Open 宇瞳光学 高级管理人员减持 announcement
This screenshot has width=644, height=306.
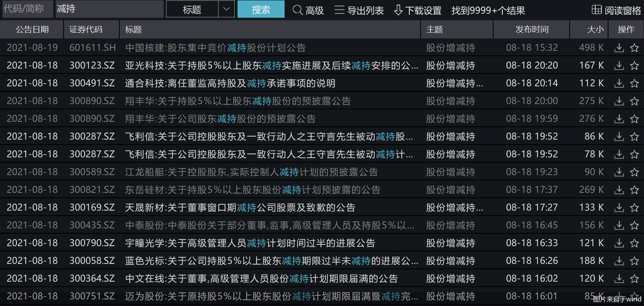coord(250,243)
